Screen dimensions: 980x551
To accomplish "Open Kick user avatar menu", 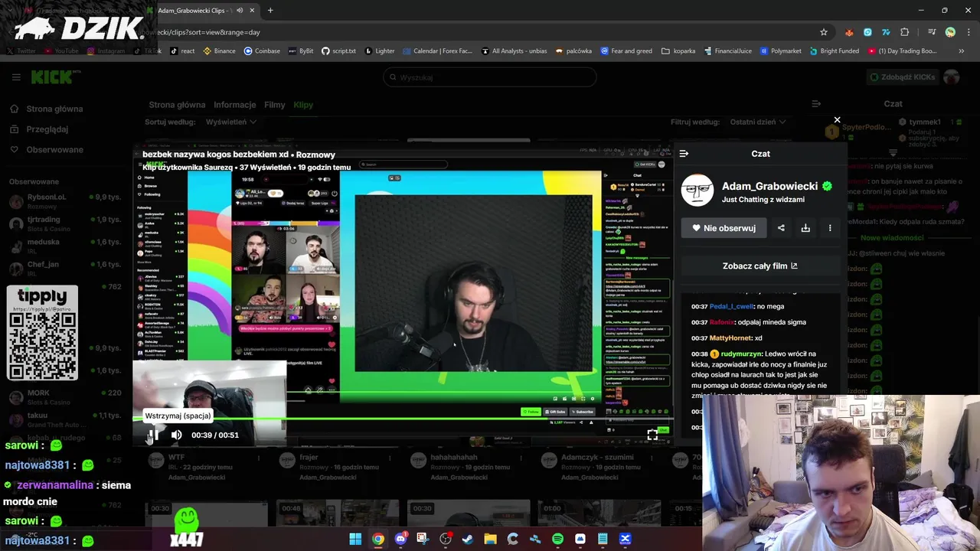I will tap(952, 77).
